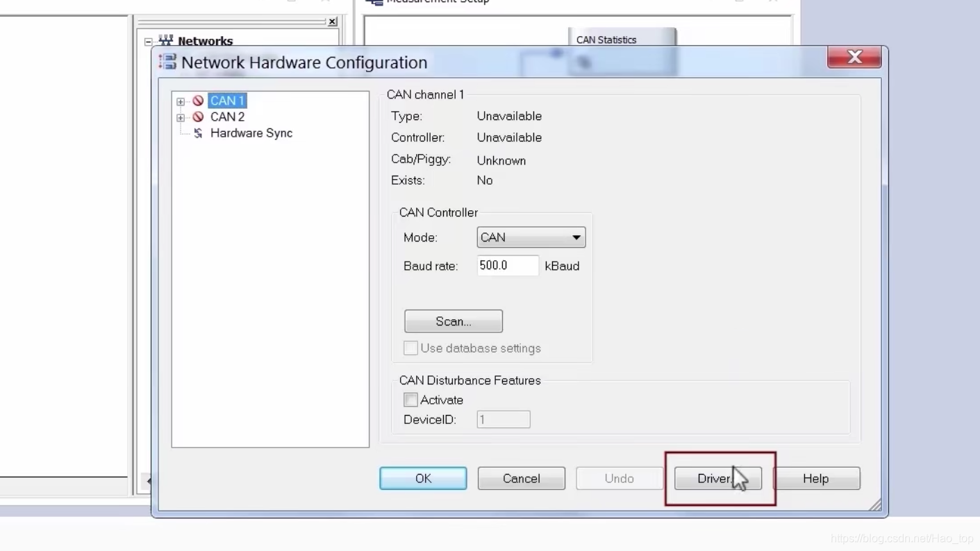This screenshot has height=551, width=980.
Task: Click the CAN 1 unavailable status icon
Action: [x=198, y=101]
